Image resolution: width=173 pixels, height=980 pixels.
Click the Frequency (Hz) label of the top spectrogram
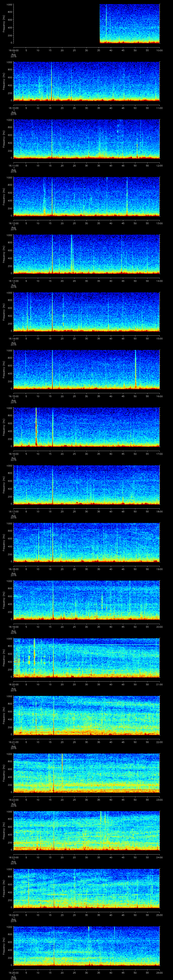click(4, 24)
